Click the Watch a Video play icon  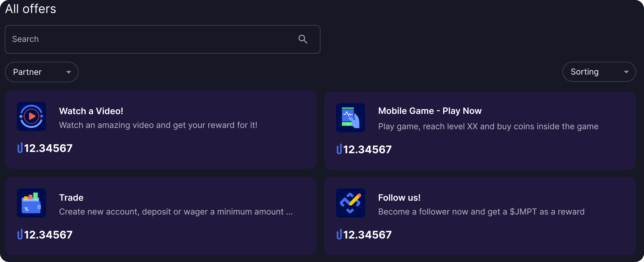pyautogui.click(x=31, y=116)
